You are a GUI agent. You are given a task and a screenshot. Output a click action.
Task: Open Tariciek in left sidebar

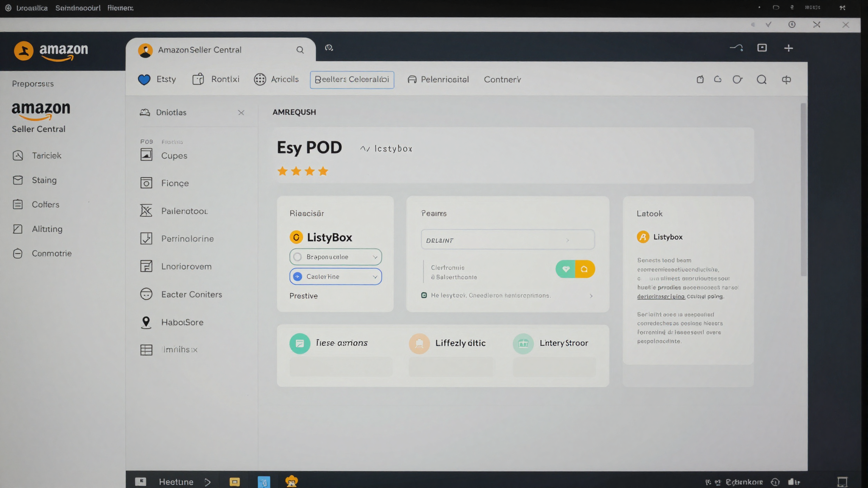(x=37, y=155)
